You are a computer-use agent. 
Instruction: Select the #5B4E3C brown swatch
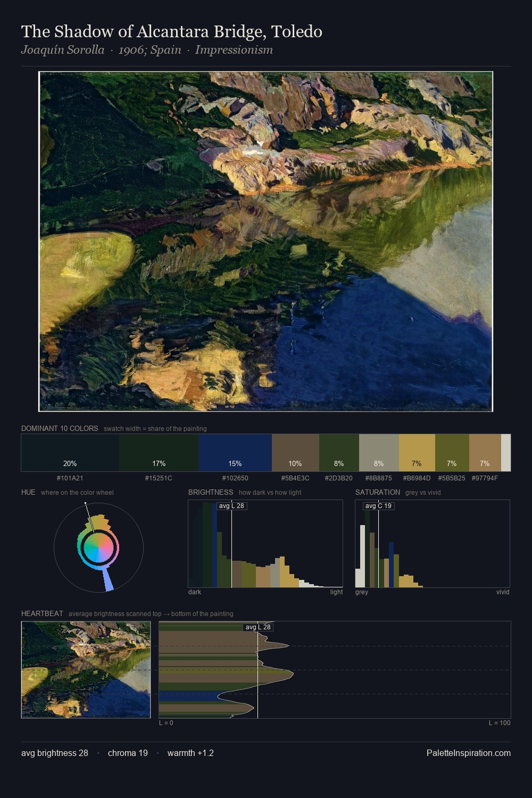click(x=295, y=453)
